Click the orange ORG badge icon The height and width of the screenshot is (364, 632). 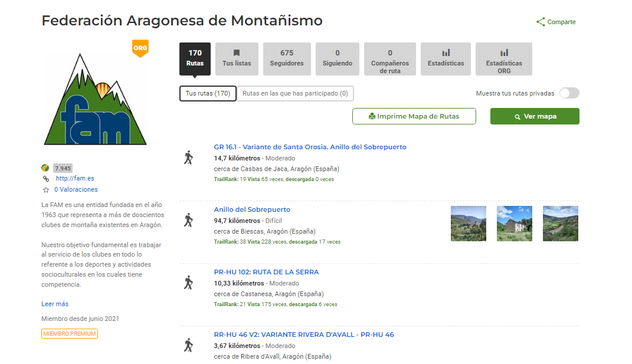(140, 48)
